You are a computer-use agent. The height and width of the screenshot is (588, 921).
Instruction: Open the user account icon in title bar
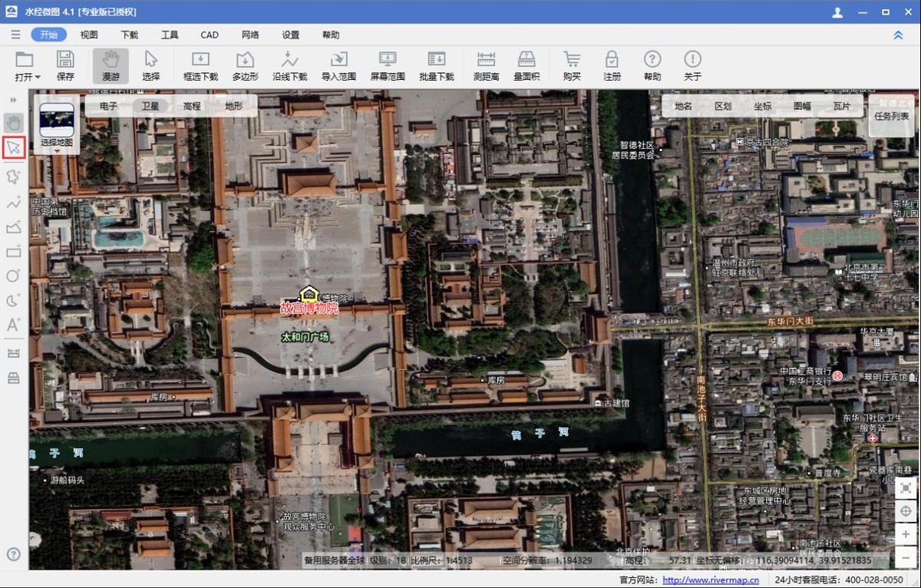point(837,12)
